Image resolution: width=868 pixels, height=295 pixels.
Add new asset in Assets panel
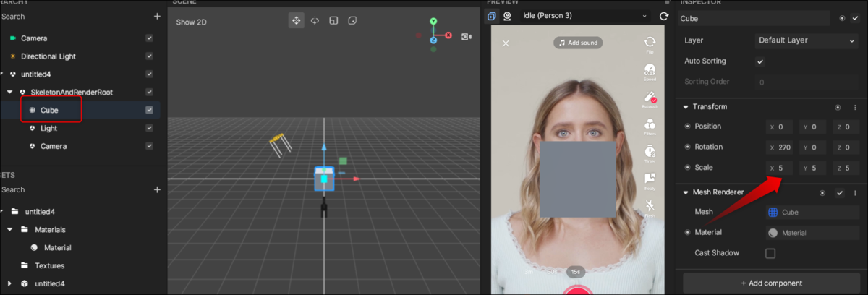[x=157, y=189]
